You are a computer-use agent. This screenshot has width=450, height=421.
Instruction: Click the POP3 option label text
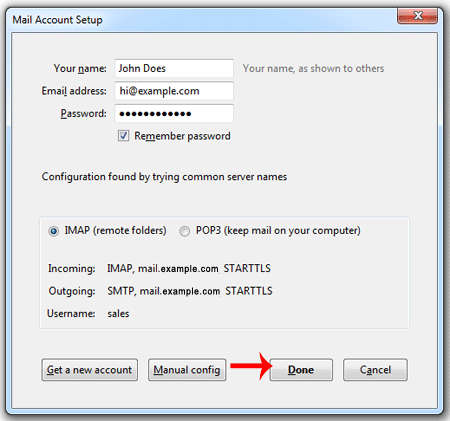pyautogui.click(x=278, y=231)
